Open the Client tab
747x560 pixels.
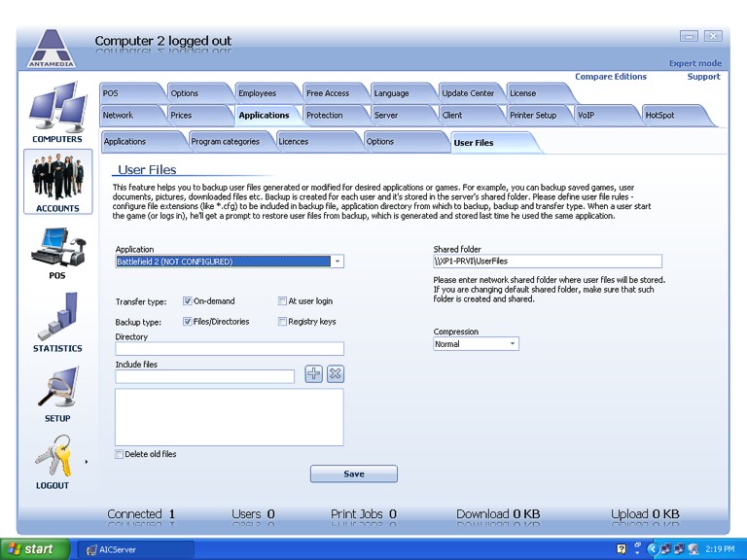[469, 116]
